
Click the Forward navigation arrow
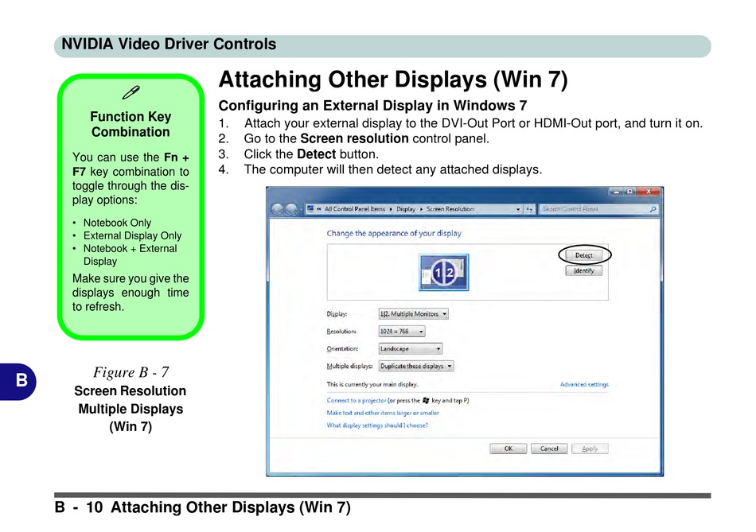(291, 209)
